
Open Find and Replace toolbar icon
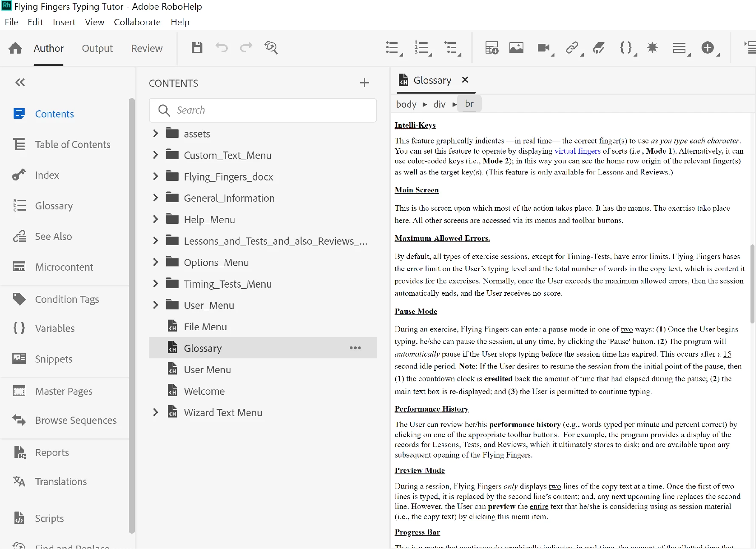(271, 48)
